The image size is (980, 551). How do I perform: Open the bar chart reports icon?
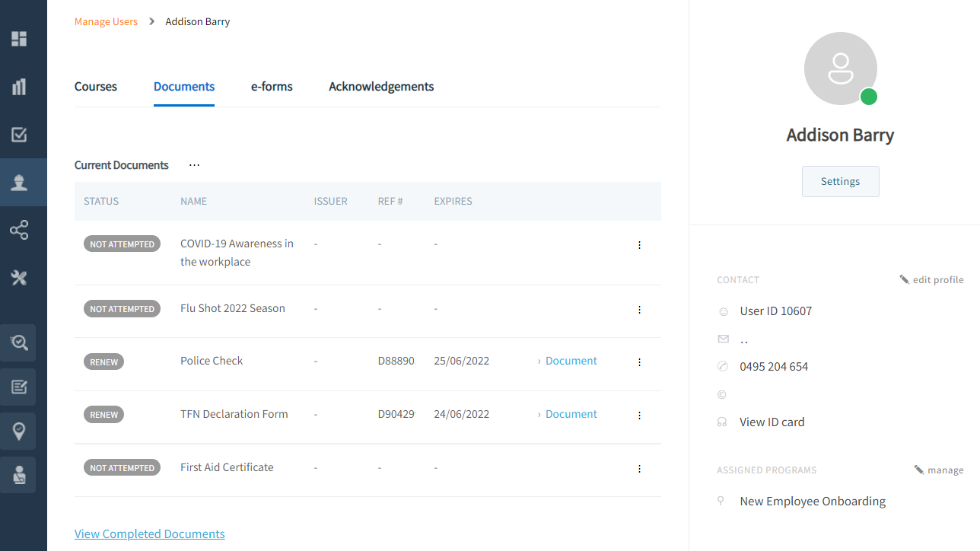19,87
